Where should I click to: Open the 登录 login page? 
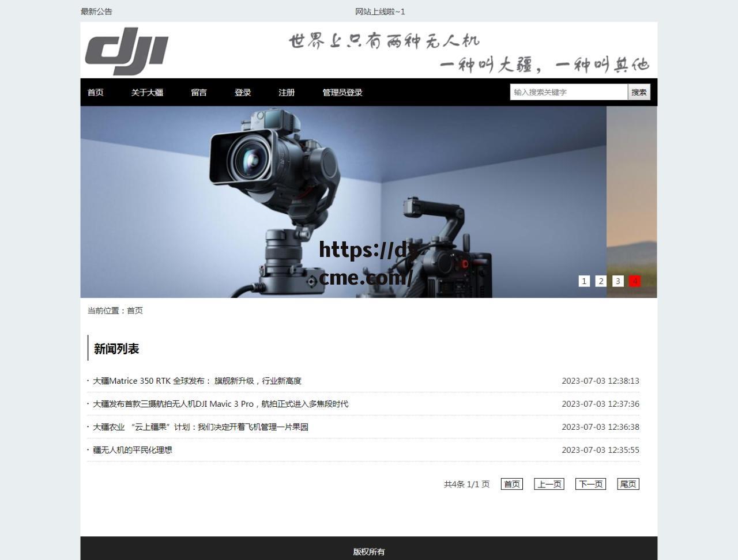tap(243, 92)
